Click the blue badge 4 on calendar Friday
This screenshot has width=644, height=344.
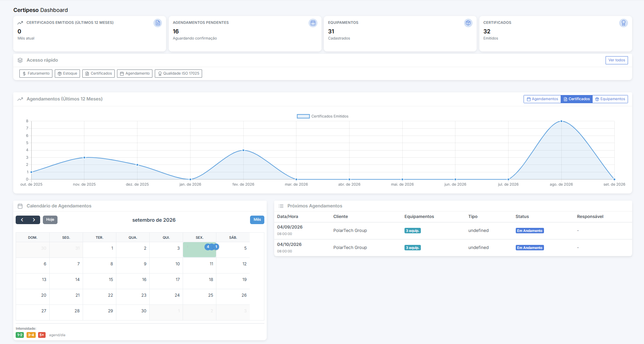tap(208, 247)
